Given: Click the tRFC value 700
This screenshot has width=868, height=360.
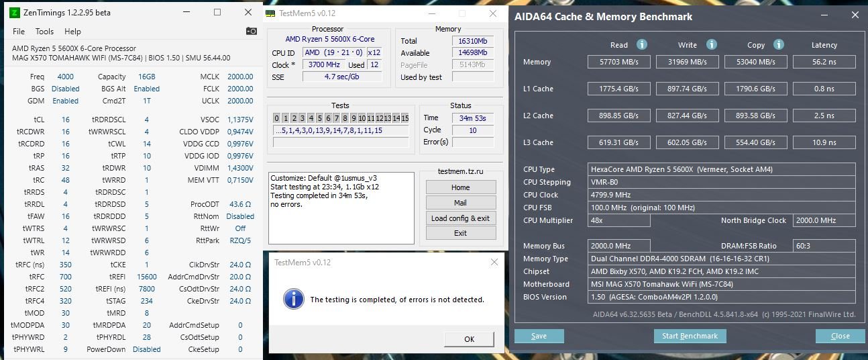Looking at the screenshot, I should click(x=65, y=277).
